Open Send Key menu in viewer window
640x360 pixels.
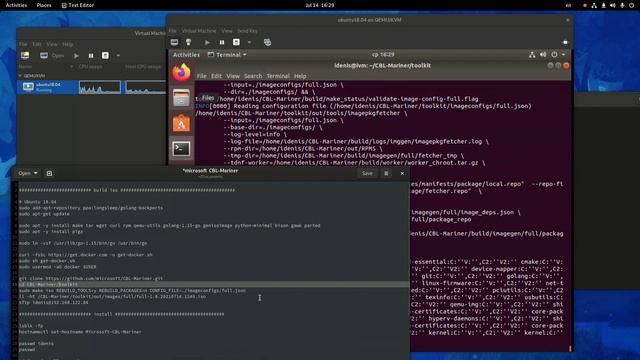(x=247, y=31)
